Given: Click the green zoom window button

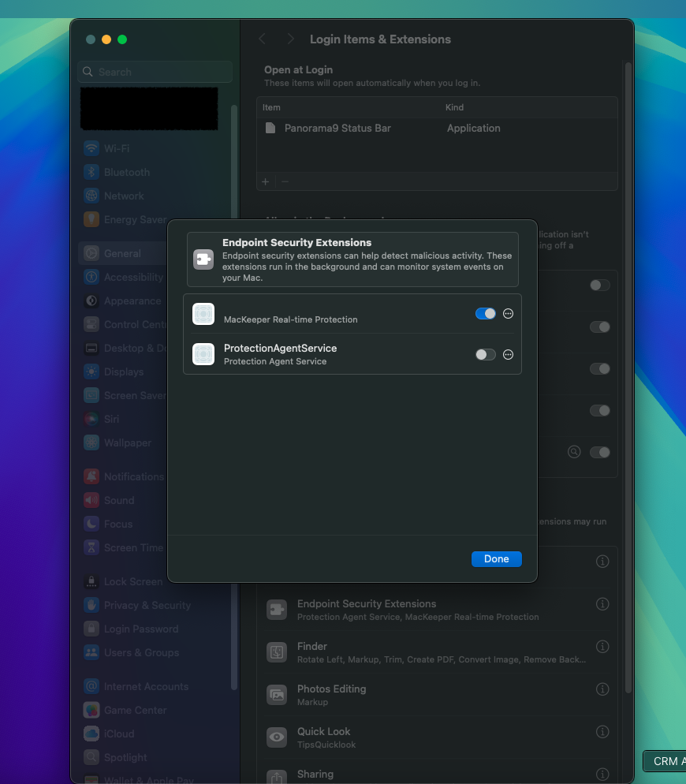Looking at the screenshot, I should [122, 39].
